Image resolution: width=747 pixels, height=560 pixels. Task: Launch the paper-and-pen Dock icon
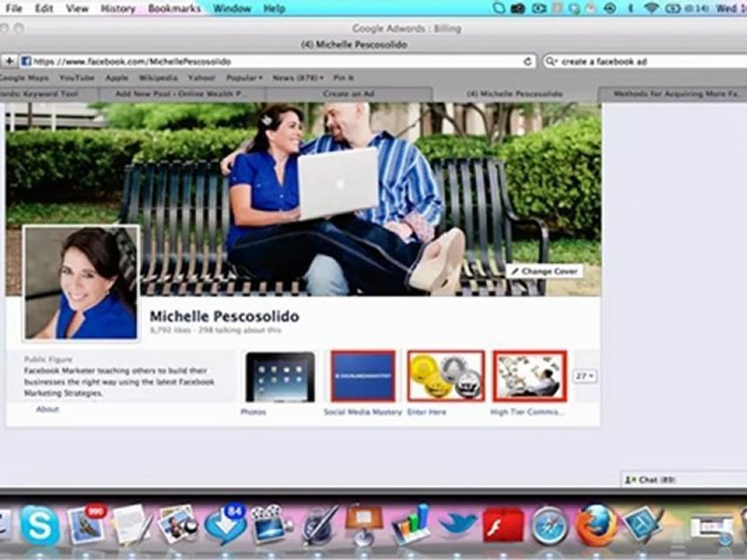click(132, 525)
